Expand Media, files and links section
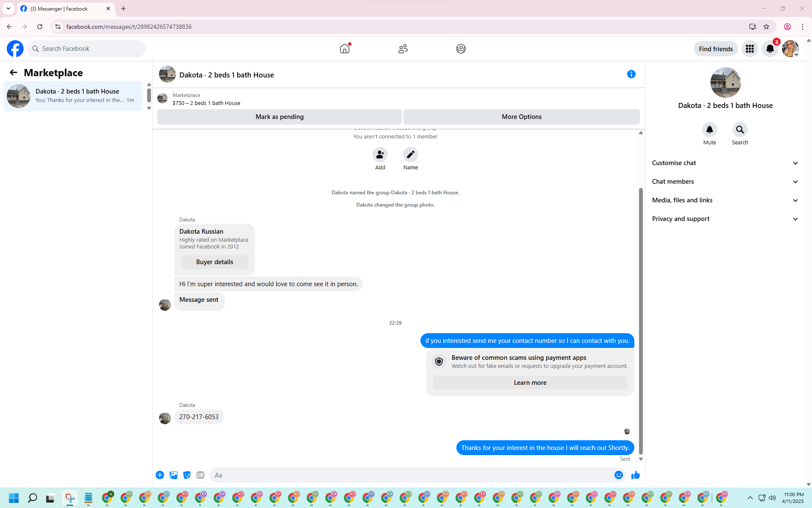Viewport: 812px width, 508px height. pos(725,200)
